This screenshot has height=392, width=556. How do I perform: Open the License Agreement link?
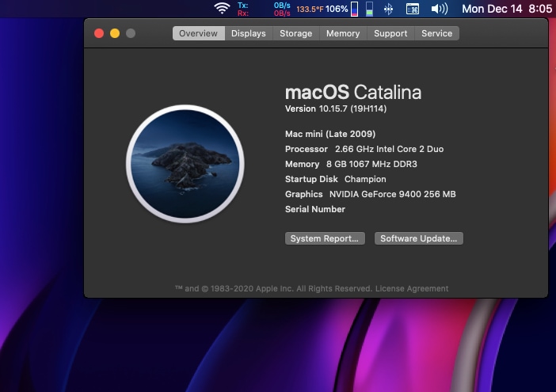[412, 288]
